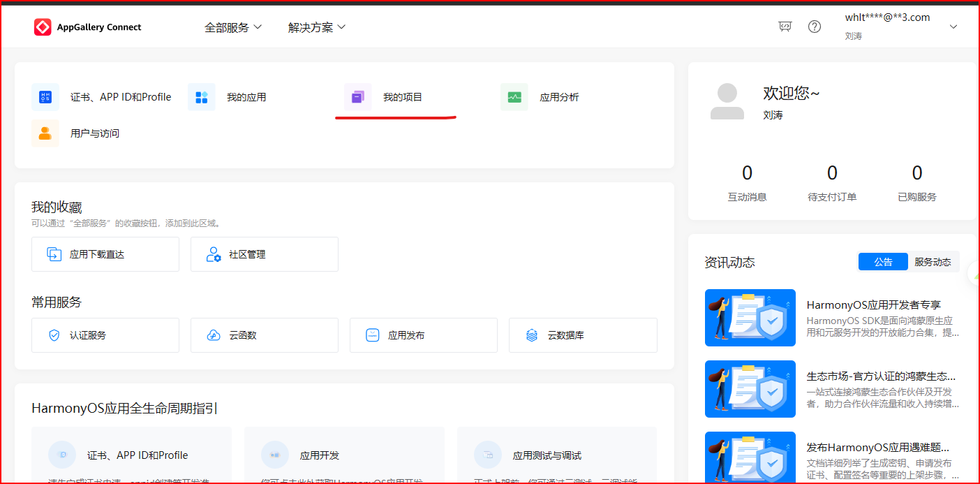Click the 应用测试与调试 lifecycle card icon
The width and height of the screenshot is (980, 484).
488,455
